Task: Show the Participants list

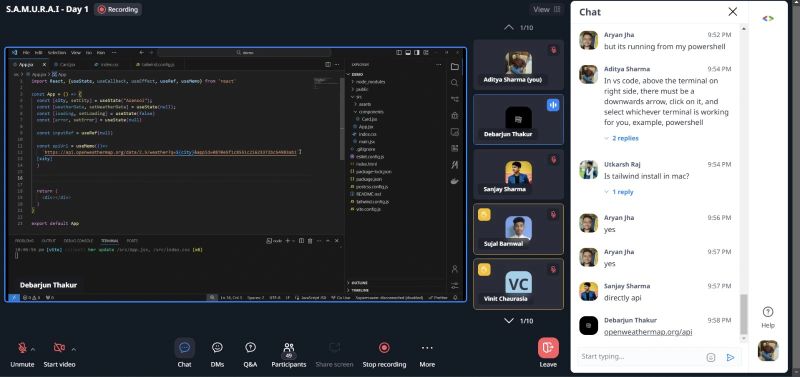Action: (x=289, y=354)
